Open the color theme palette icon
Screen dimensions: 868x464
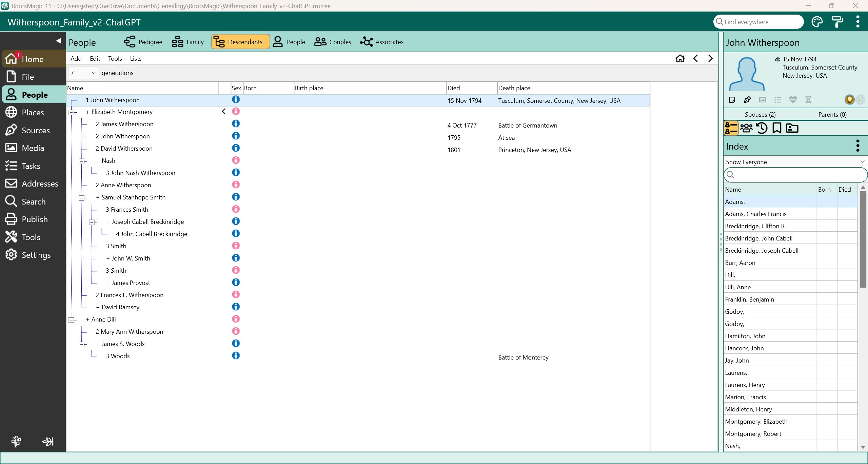(817, 22)
